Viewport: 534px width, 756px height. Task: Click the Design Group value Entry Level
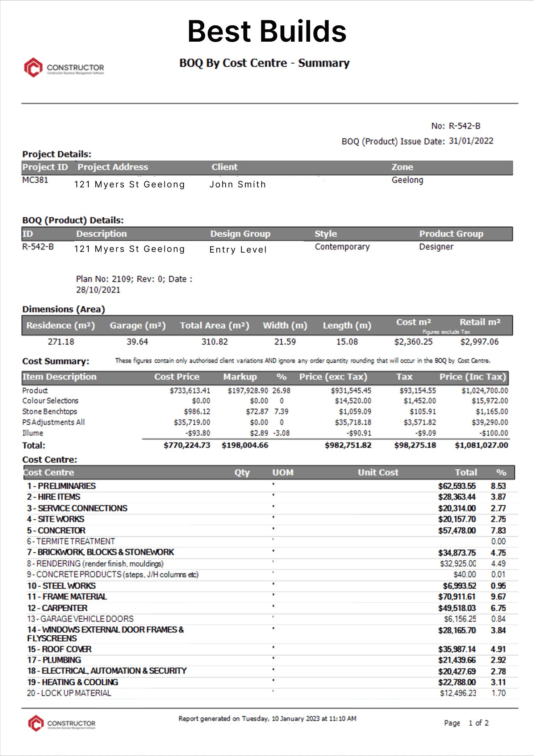coord(238,250)
